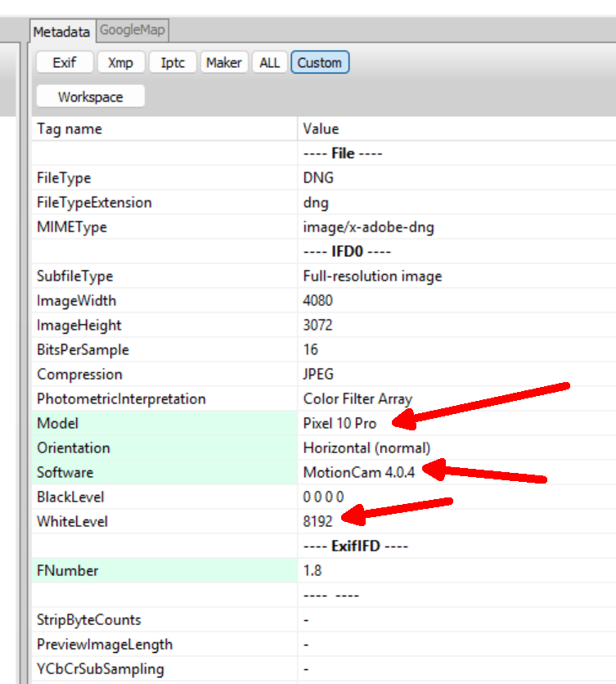Select the Orientation tag row
The height and width of the screenshot is (684, 616).
point(164,448)
